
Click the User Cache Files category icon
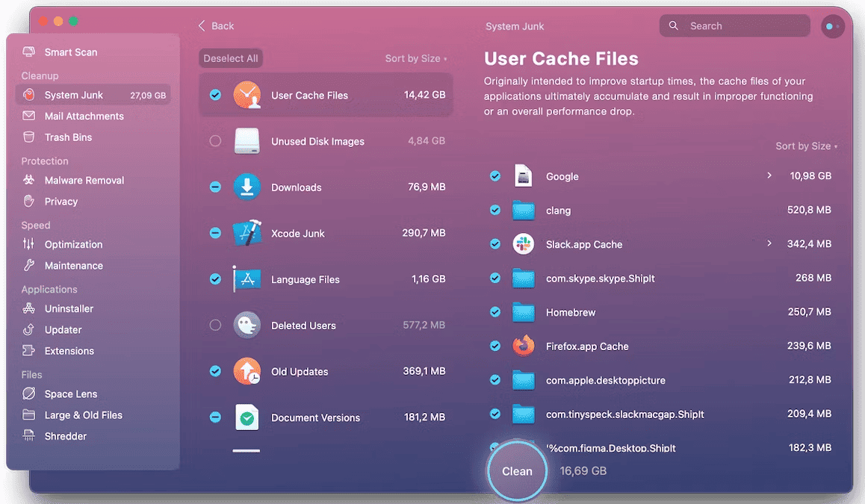pos(247,95)
